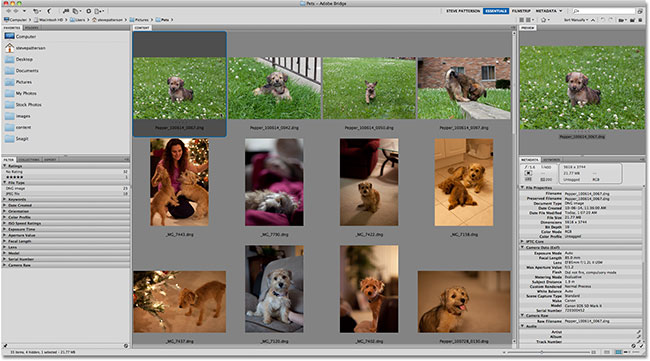
Task: Click the View content as thumbnails icon in status bar
Action: pyautogui.click(x=618, y=352)
